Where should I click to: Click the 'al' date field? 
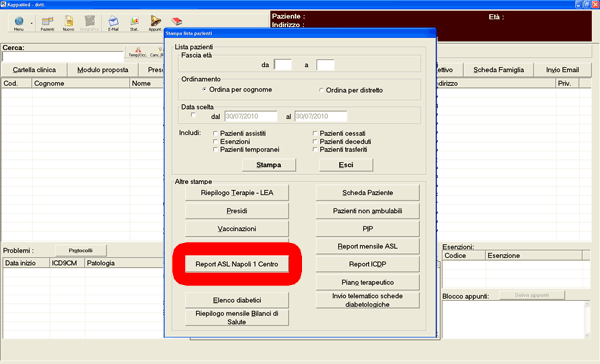pos(321,116)
